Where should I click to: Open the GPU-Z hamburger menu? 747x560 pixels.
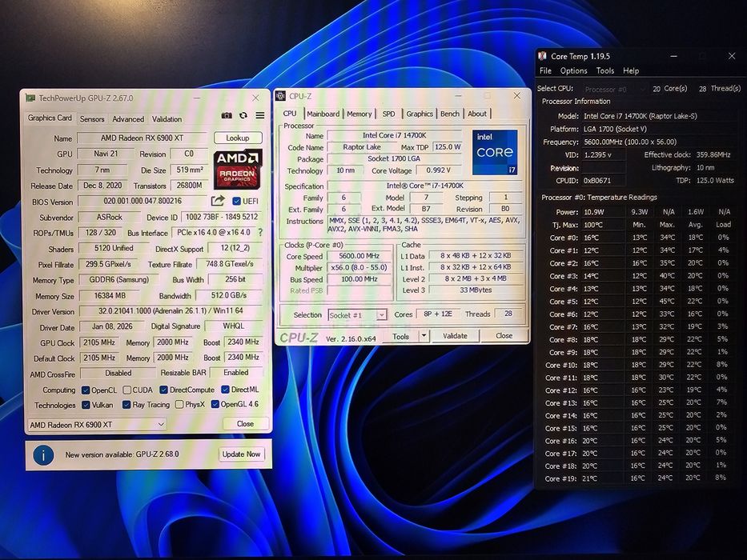260,115
